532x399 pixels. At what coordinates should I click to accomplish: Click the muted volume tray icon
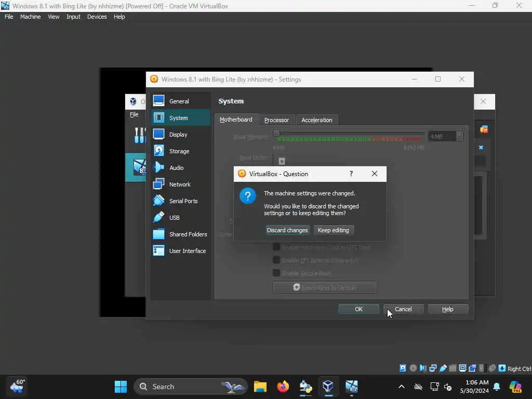click(x=448, y=387)
